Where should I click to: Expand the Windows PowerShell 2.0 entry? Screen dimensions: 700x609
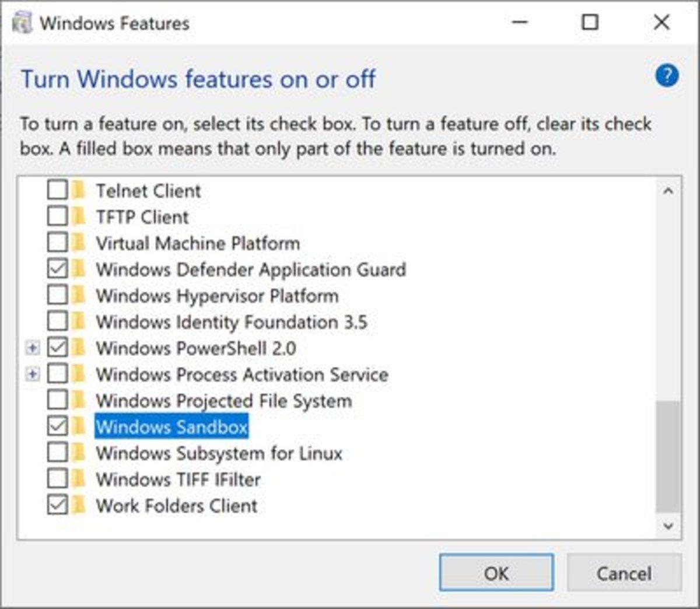32,348
